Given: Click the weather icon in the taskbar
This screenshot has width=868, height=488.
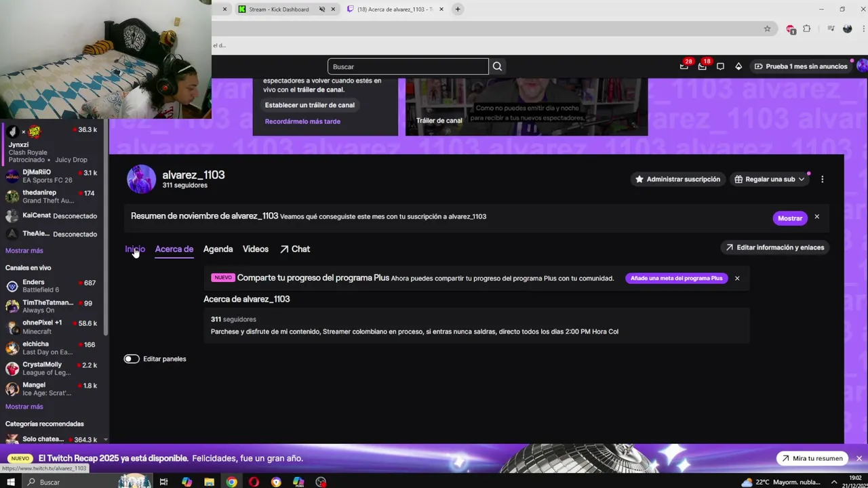Looking at the screenshot, I should (x=747, y=482).
